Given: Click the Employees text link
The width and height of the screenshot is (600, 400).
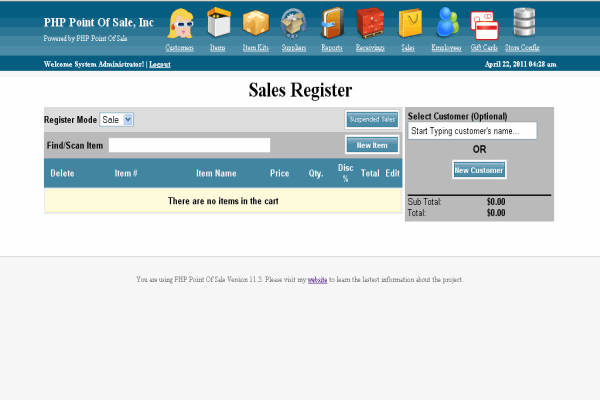Looking at the screenshot, I should (x=446, y=47).
